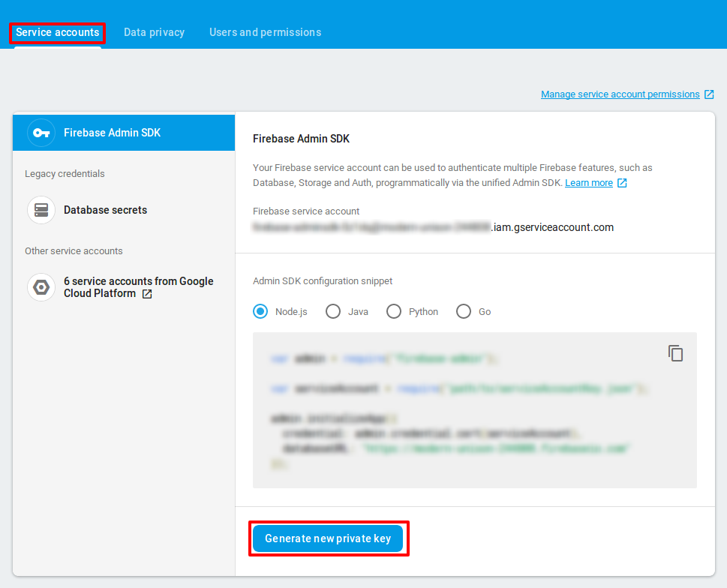Click the Google Cloud Platform hexagon icon
The image size is (727, 588).
41,287
